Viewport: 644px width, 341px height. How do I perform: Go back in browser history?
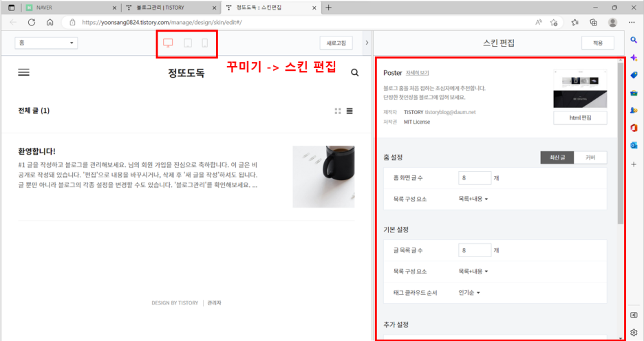coord(13,22)
